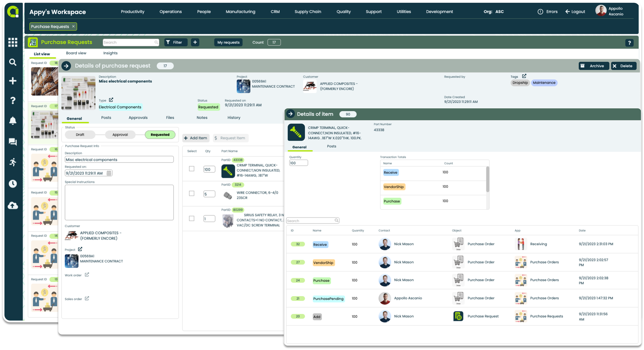Click the Filter button
Viewport: 644px width, 350px height.
(176, 42)
